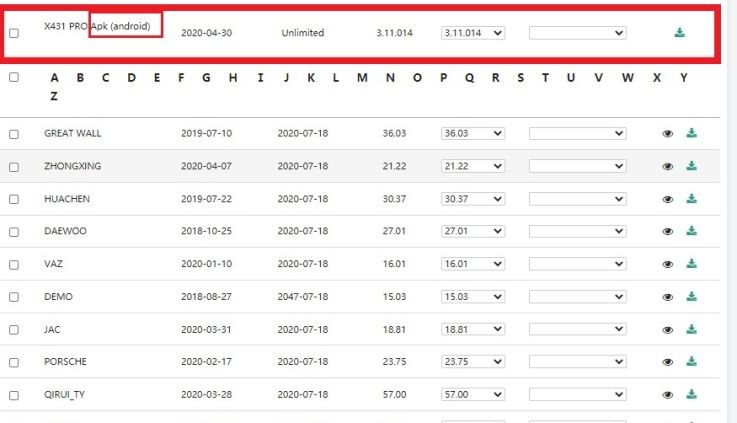
Task: View details of HUACHEN with eye icon
Action: click(668, 199)
